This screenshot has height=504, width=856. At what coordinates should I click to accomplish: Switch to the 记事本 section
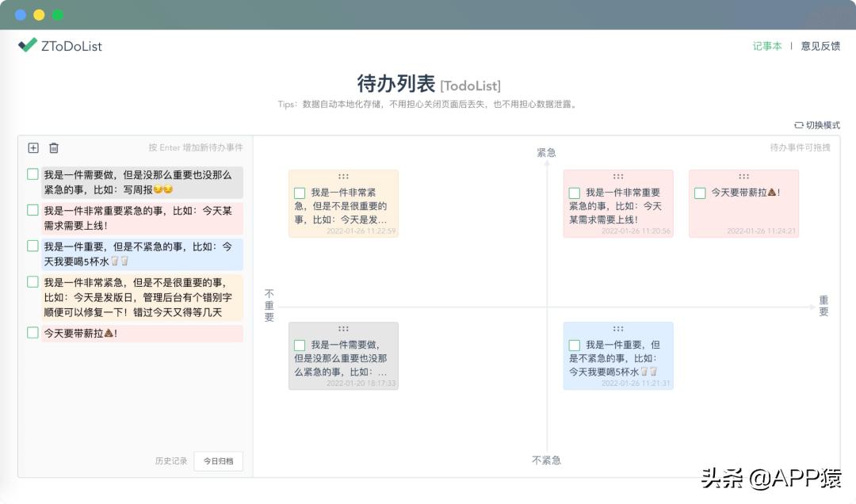[x=766, y=46]
